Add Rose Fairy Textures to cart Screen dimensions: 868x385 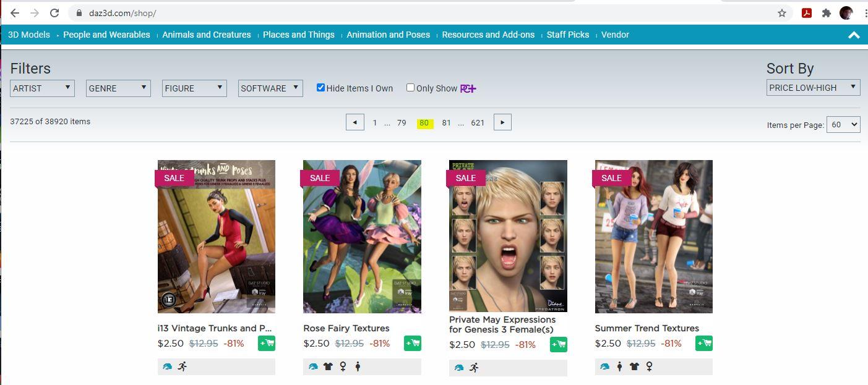(x=413, y=343)
